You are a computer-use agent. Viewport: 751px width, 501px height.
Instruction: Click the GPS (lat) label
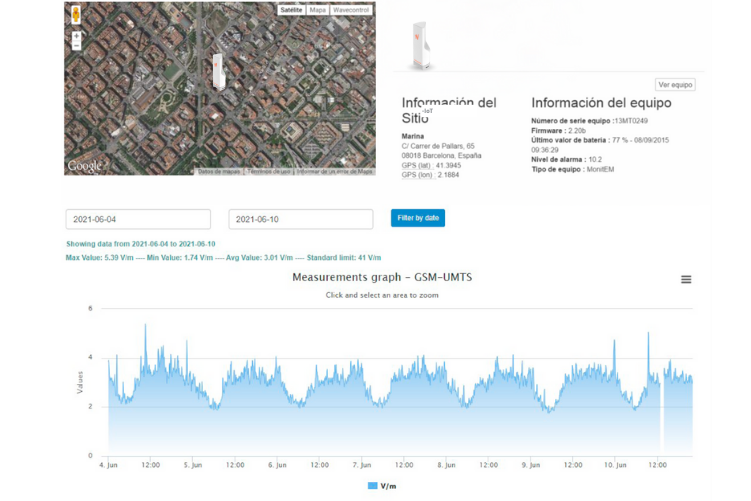pyautogui.click(x=417, y=165)
